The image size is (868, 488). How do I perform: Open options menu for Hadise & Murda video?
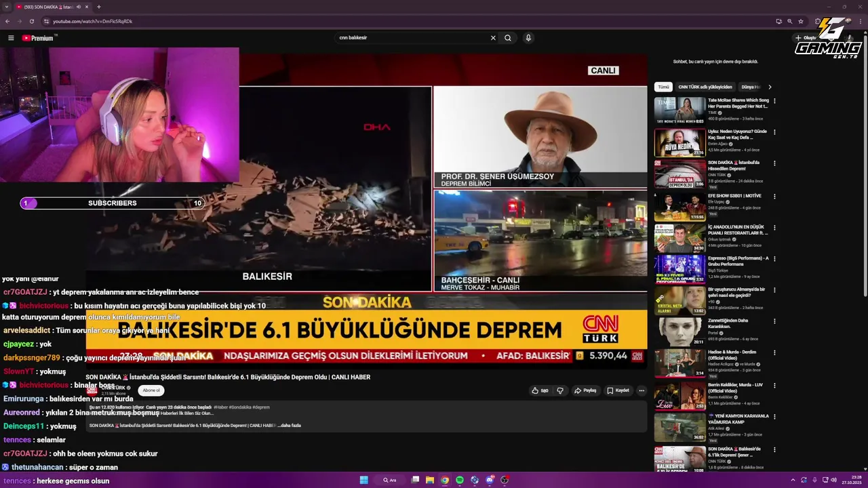774,353
